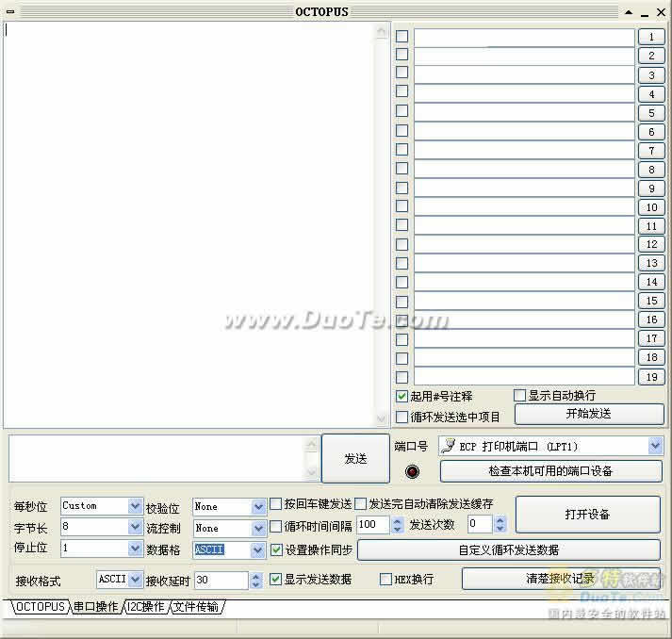Screen dimensions: 672x639
Task: Open the 字节长 byte length dropdown
Action: (135, 527)
